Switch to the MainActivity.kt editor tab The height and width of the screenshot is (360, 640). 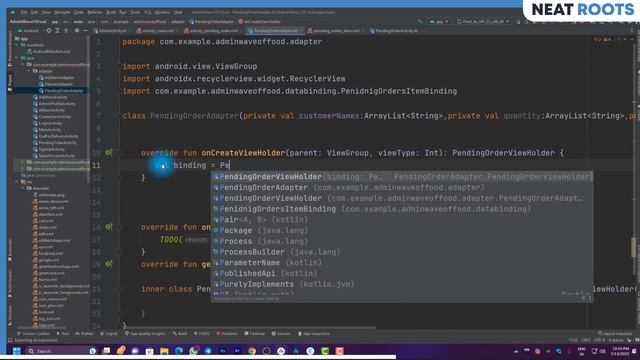[110, 31]
